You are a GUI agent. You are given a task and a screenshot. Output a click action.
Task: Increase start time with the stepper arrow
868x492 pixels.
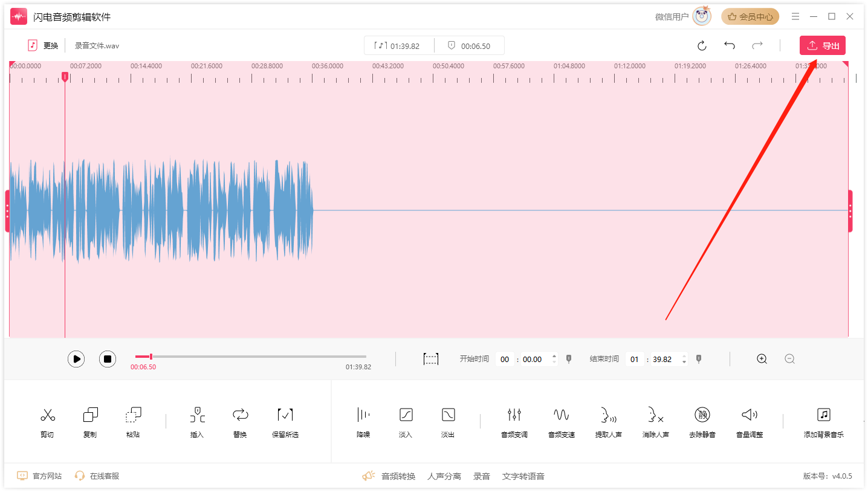point(554,355)
